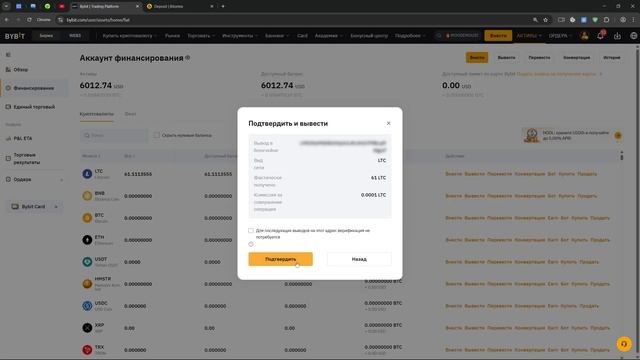Open the Card menu item
Image resolution: width=640 pixels, height=360 pixels.
(302, 36)
